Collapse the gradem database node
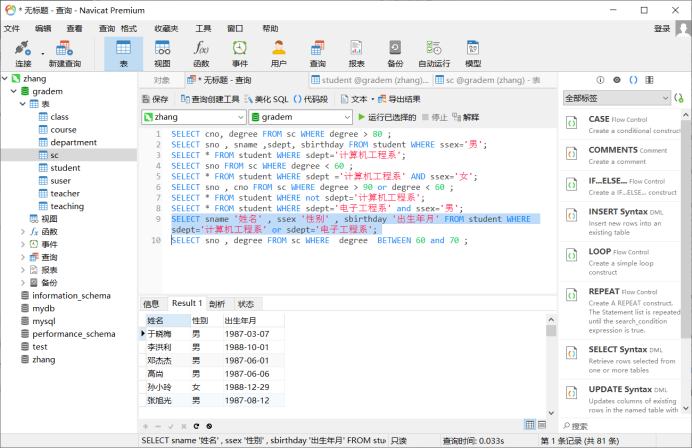Image resolution: width=692 pixels, height=448 pixels. (14, 91)
